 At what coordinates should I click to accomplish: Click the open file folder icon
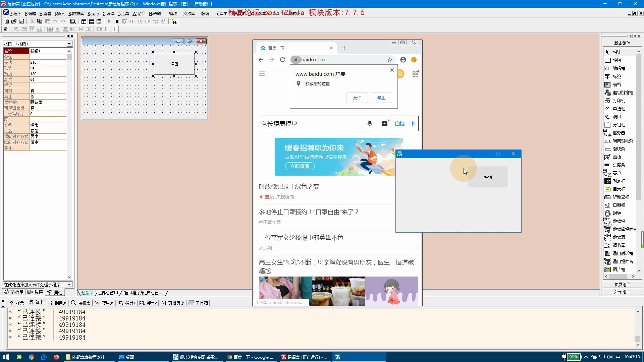(14, 21)
